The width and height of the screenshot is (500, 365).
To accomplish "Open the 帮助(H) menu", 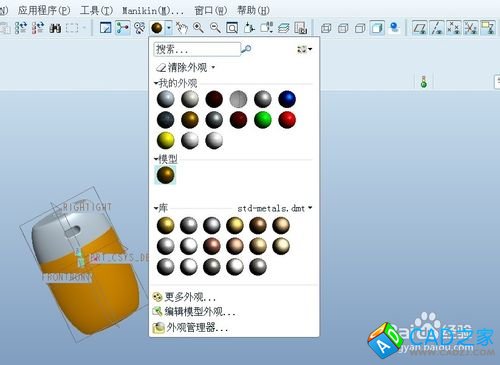I will click(253, 10).
